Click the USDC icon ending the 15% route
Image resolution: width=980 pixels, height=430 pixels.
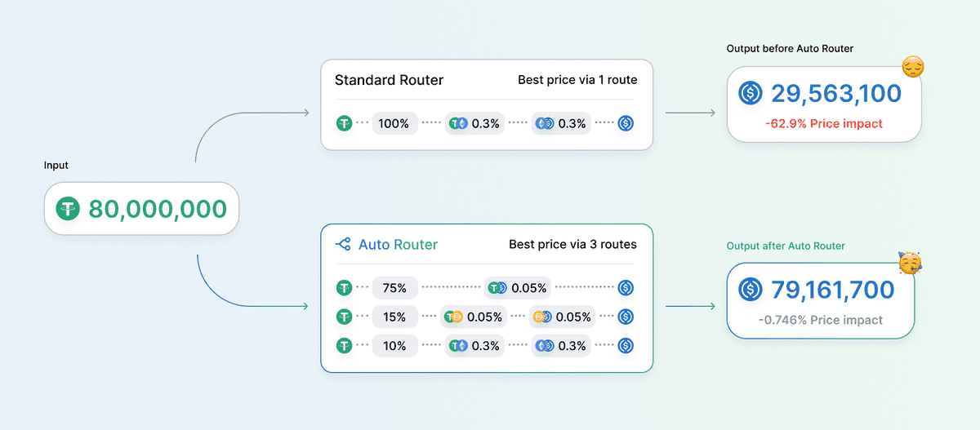[626, 317]
